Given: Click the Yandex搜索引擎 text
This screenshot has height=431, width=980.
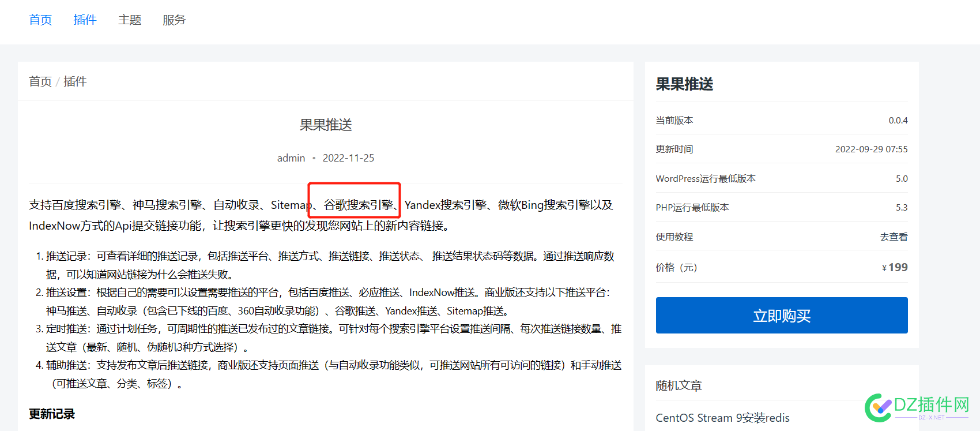Looking at the screenshot, I should (446, 205).
